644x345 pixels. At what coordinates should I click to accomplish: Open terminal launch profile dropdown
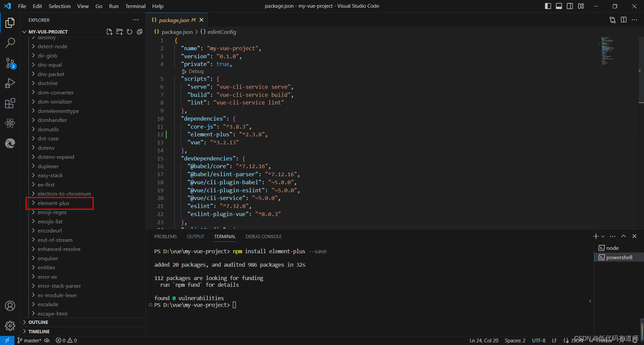point(603,236)
